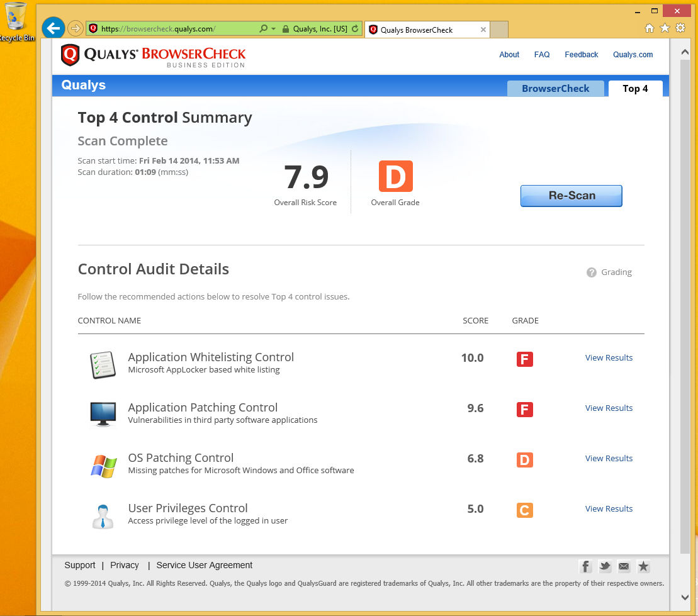The width and height of the screenshot is (698, 616).
Task: Select the Recycle Bin desktop icon
Action: (x=17, y=22)
